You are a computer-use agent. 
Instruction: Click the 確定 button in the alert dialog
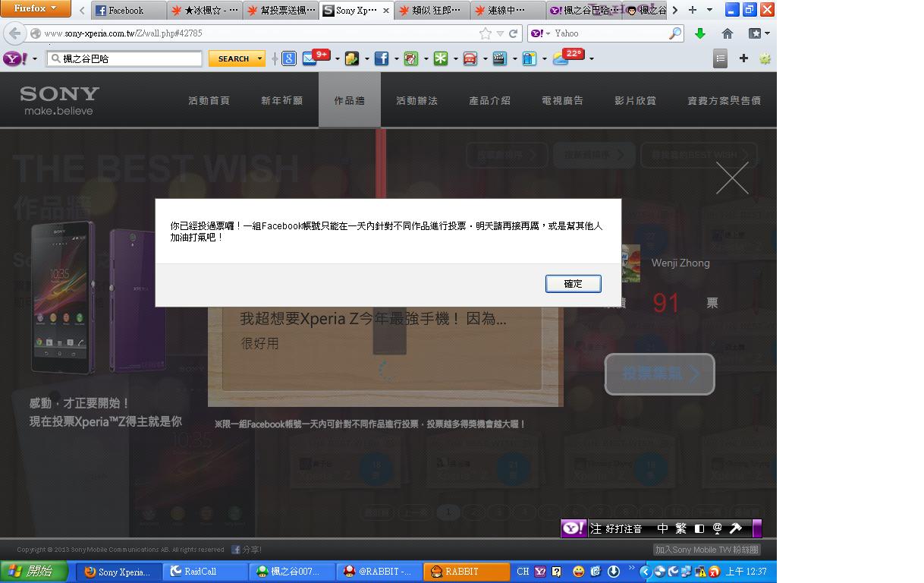pyautogui.click(x=573, y=283)
